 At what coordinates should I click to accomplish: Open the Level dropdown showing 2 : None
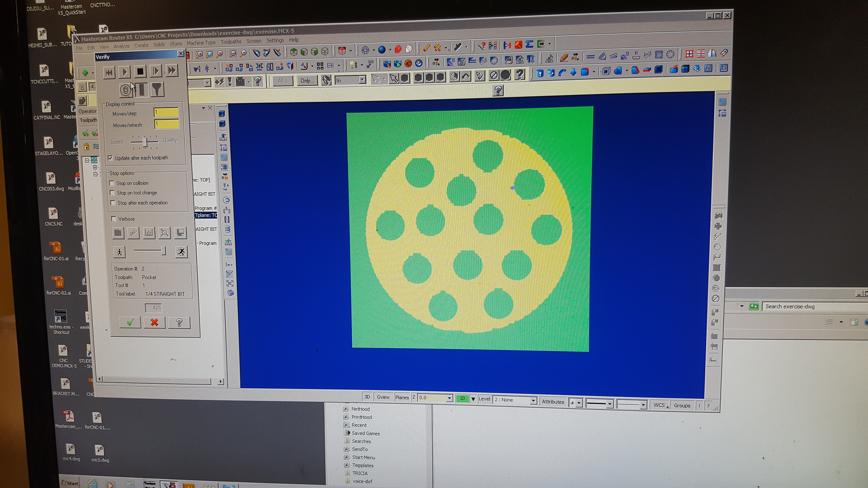click(533, 400)
